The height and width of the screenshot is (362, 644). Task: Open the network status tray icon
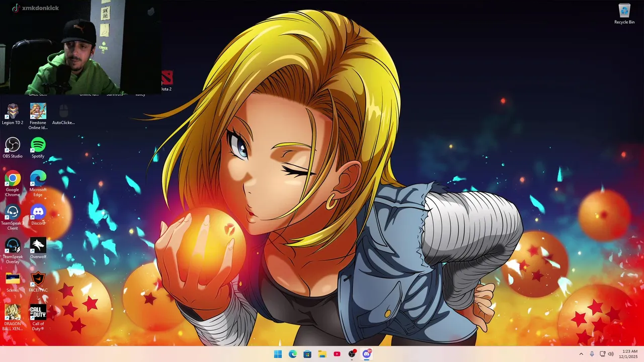pyautogui.click(x=603, y=354)
